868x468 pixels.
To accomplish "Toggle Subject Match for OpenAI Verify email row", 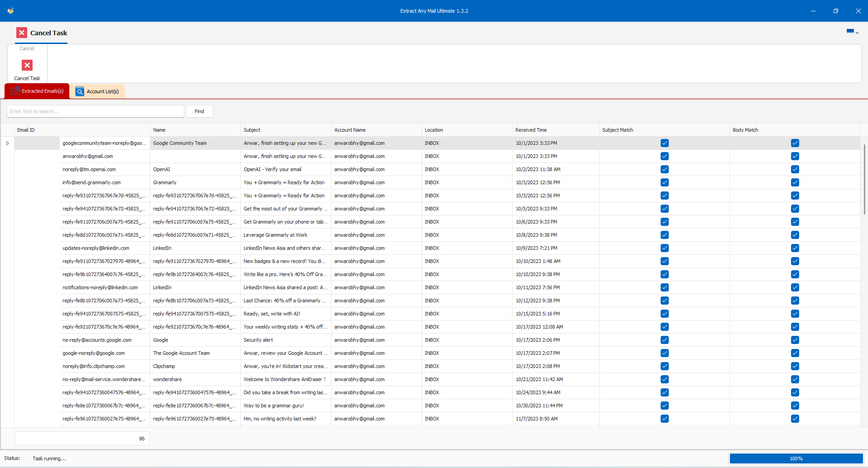I will pos(665,169).
